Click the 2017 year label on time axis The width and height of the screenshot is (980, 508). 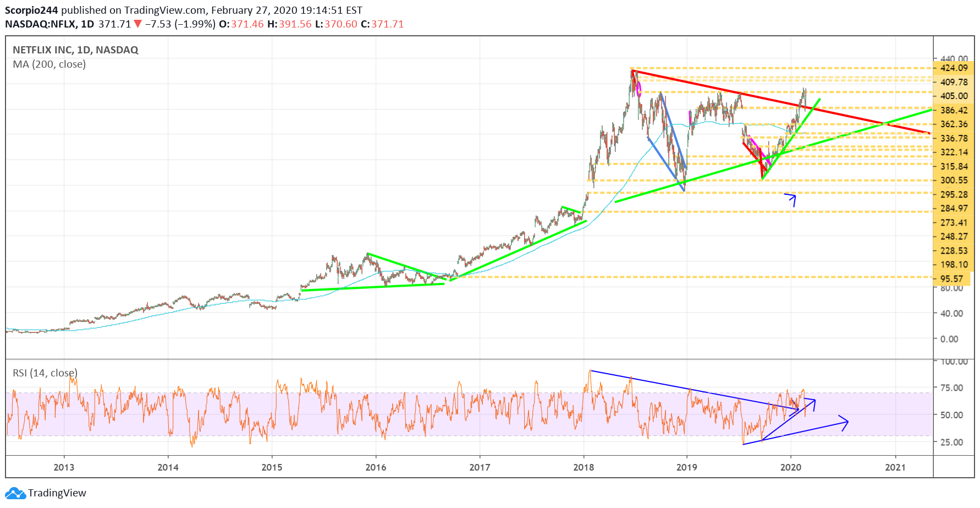coord(480,467)
